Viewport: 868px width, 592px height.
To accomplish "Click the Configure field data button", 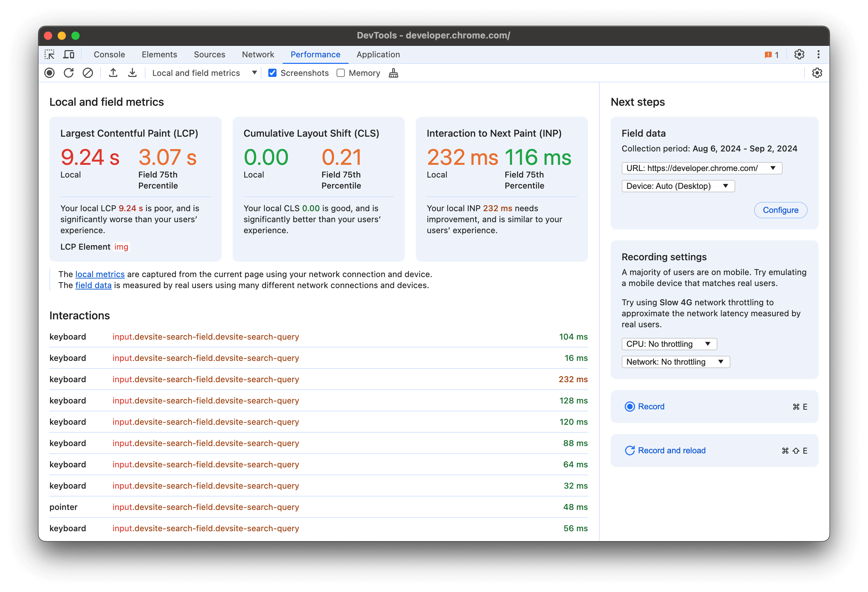I will pyautogui.click(x=780, y=210).
